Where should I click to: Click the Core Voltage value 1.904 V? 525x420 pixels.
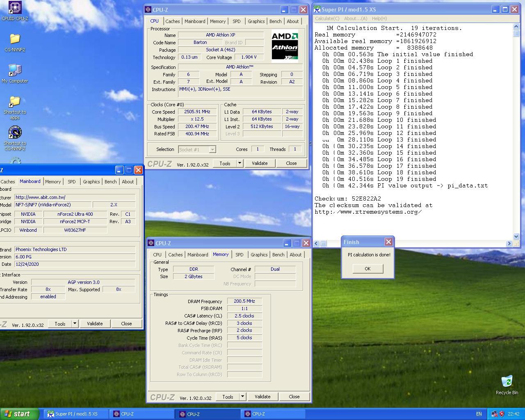pos(249,57)
